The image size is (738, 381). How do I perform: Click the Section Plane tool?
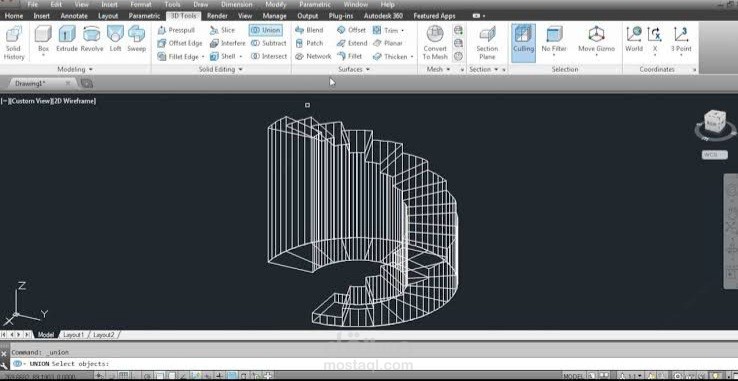[487, 43]
